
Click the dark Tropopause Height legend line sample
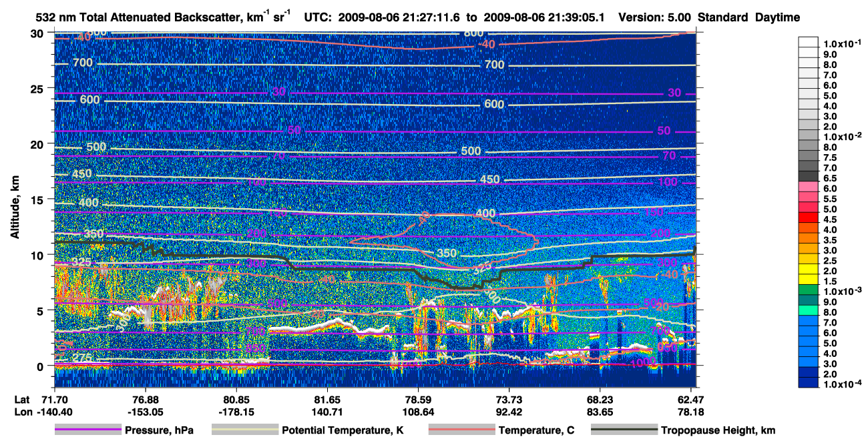[624, 430]
